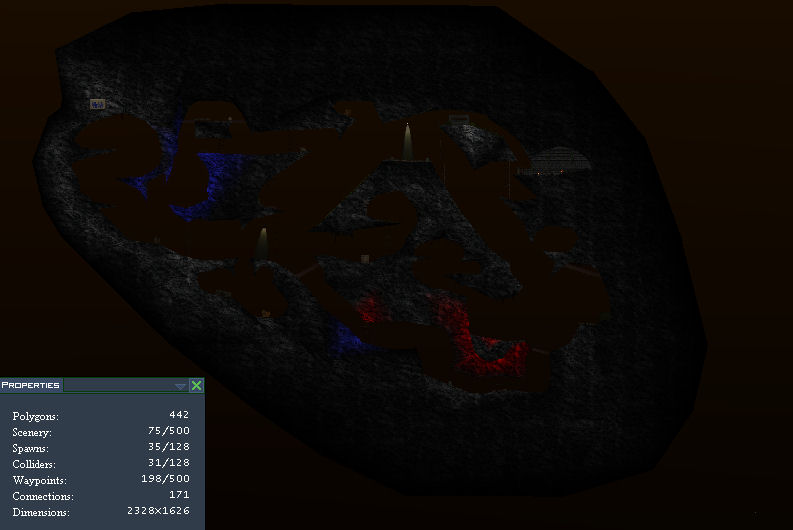This screenshot has height=530, width=793.
Task: Select the small sign scenery at map's top-left
Action: 98,103
